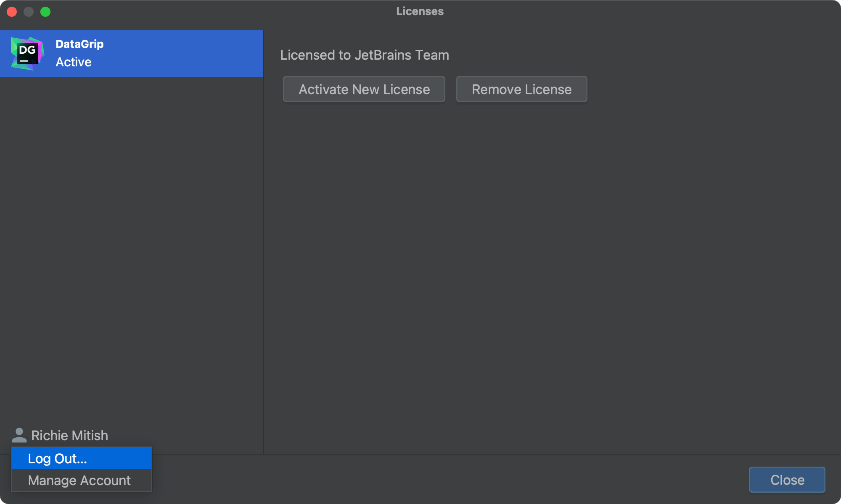Open the Richie Mitish account dropdown
Screen dimensions: 841x504
pyautogui.click(x=69, y=435)
